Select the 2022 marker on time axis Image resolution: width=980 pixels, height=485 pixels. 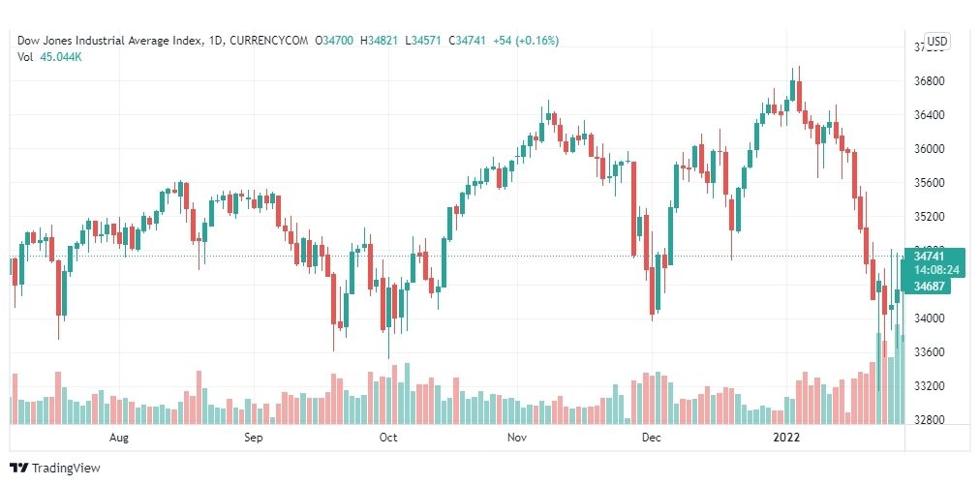coord(786,438)
